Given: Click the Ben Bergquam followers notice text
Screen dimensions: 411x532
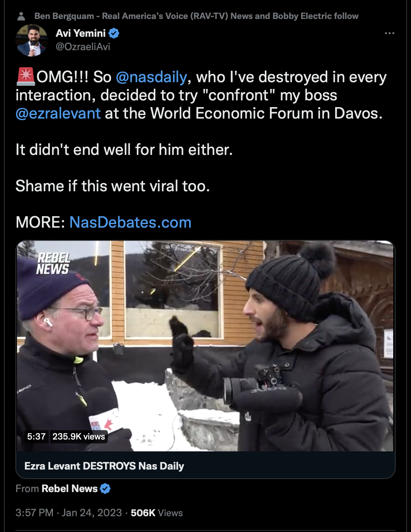Looking at the screenshot, I should 196,16.
